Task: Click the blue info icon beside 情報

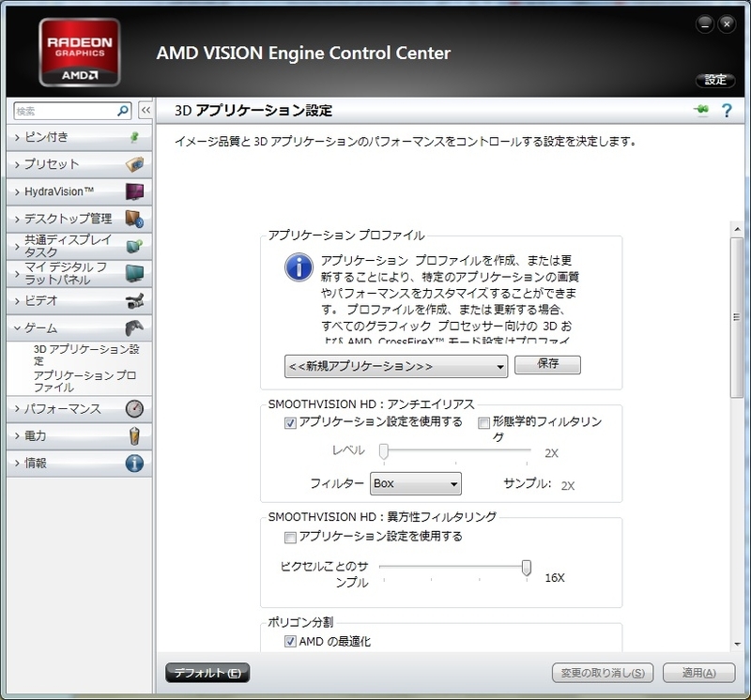Action: tap(134, 463)
